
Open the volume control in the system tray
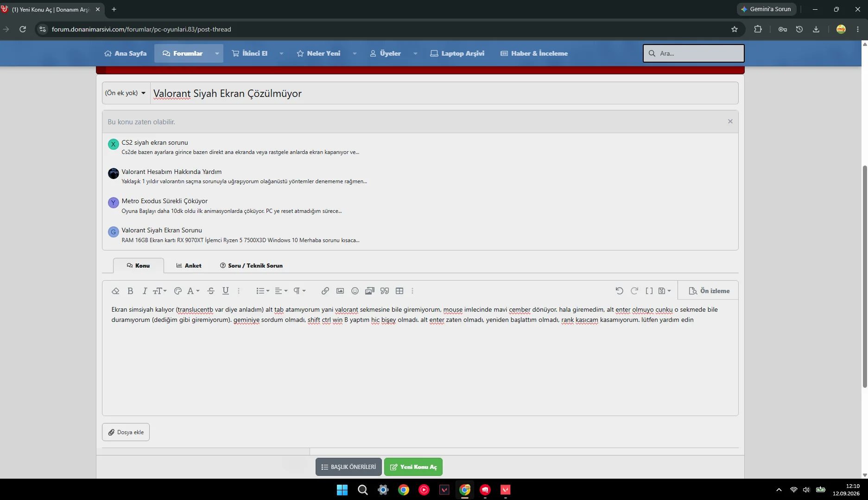[806, 490]
